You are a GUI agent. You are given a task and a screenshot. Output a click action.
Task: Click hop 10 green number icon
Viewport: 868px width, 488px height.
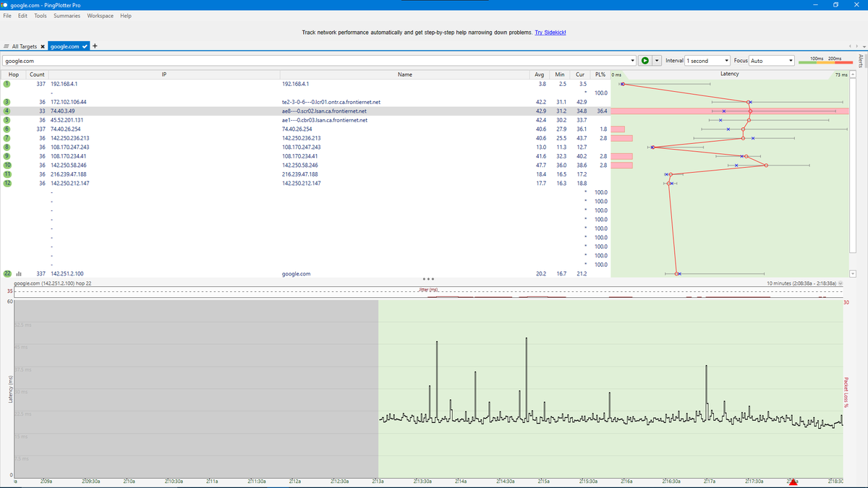pyautogui.click(x=7, y=165)
